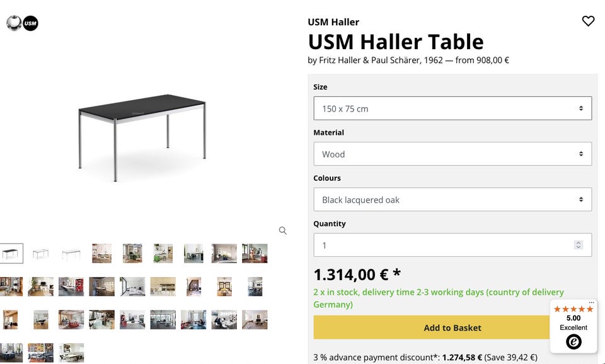Screen dimensions: 605x364
Task: Click the black USM logo badge
Action: tap(30, 24)
